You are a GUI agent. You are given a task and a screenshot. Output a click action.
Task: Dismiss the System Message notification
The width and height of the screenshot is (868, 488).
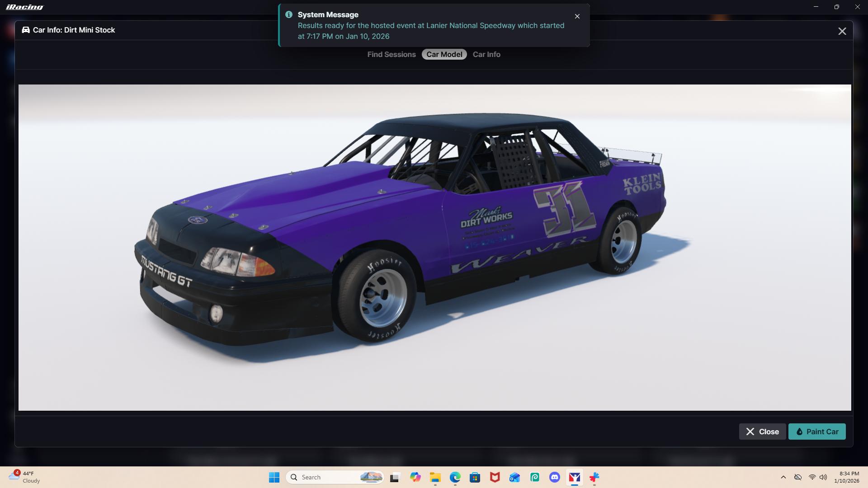(577, 16)
